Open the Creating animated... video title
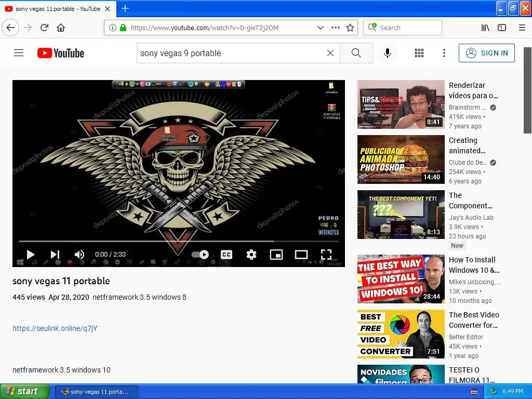 click(x=467, y=145)
